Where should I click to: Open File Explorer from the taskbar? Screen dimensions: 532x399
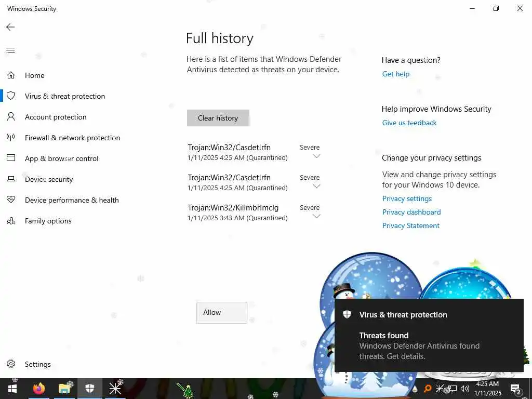click(64, 389)
